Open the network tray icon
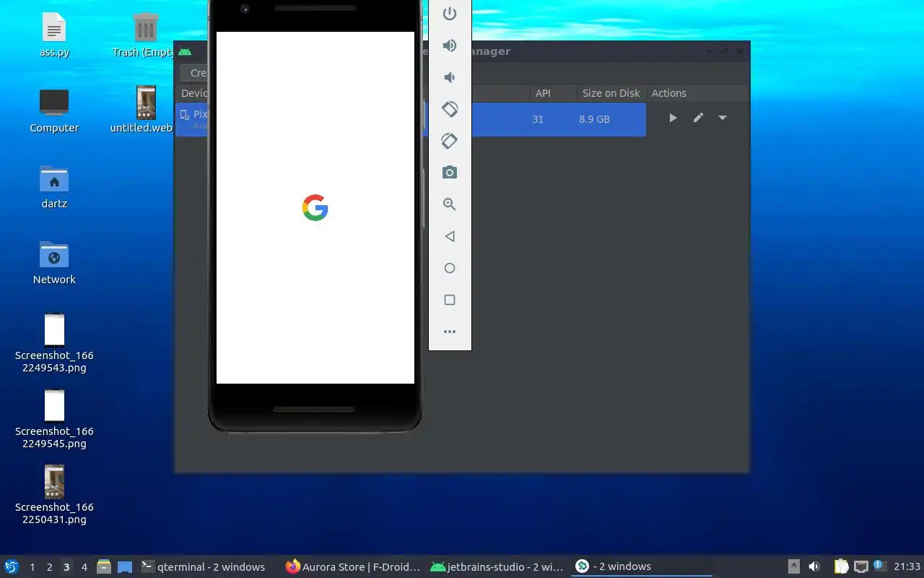Image resolution: width=924 pixels, height=578 pixels. point(860,566)
